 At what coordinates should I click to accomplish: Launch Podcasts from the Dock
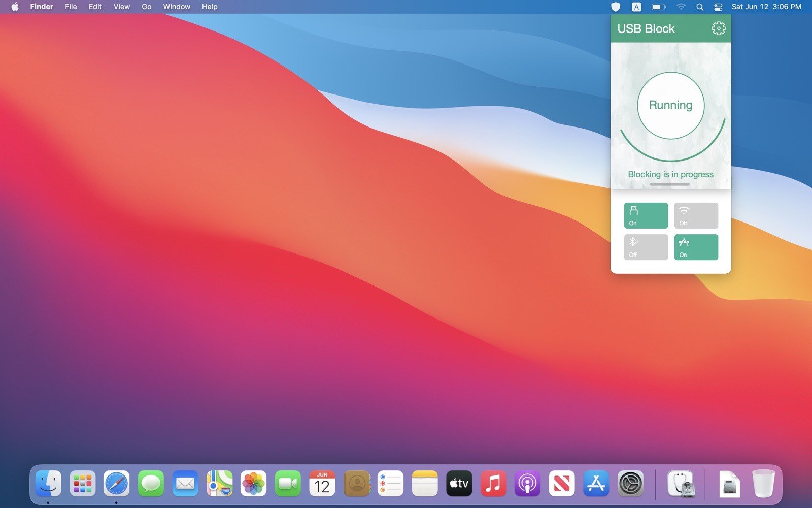pos(527,483)
